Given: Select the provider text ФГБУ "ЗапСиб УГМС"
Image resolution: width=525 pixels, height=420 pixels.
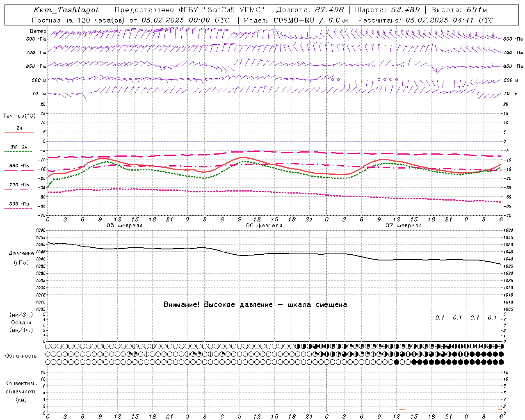Looking at the screenshot, I should coord(222,10).
